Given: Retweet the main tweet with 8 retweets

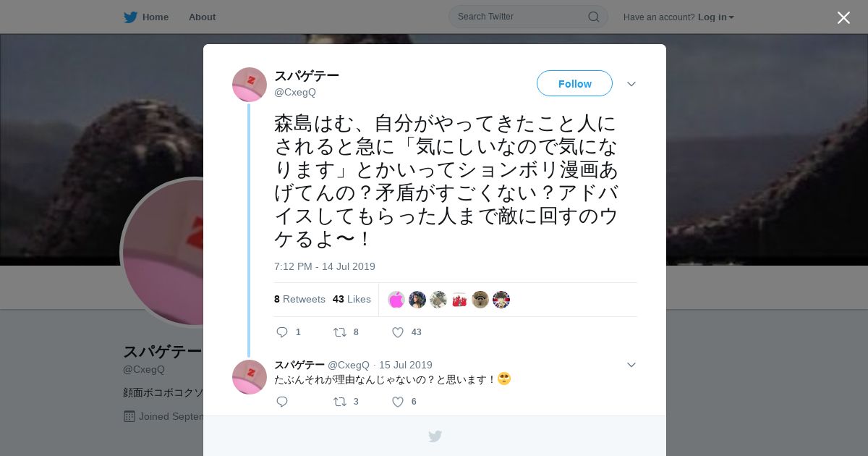Looking at the screenshot, I should coord(339,332).
